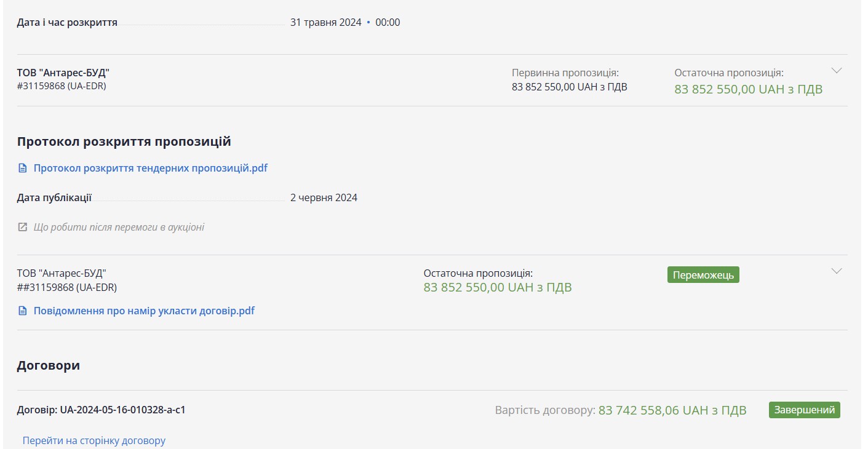This screenshot has width=868, height=449.
Task: Click the winner's final offer amount below "Остаточна пропозиція"
Action: [x=497, y=287]
